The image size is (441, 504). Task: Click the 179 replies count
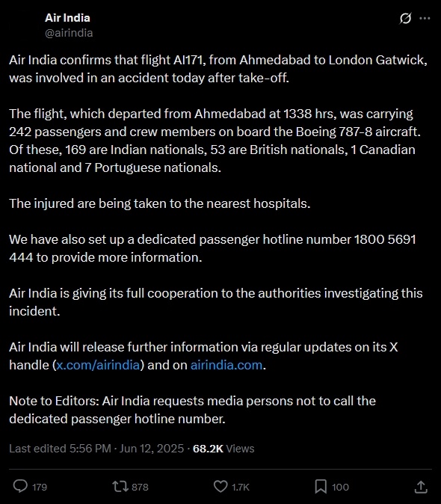[x=40, y=487]
